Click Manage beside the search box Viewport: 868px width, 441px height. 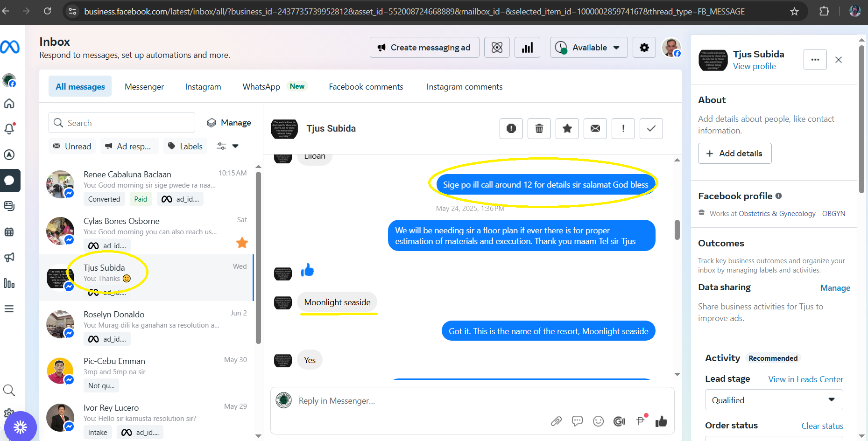[x=229, y=123]
